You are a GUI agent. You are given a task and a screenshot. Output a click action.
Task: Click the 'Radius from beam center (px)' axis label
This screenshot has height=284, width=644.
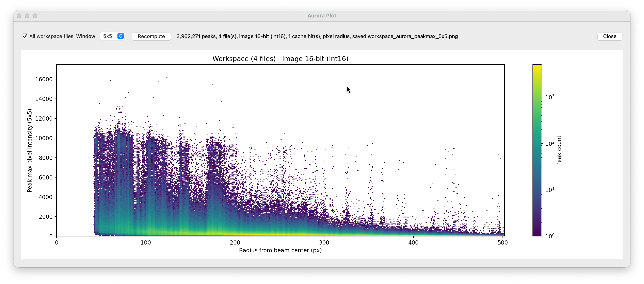pos(280,250)
